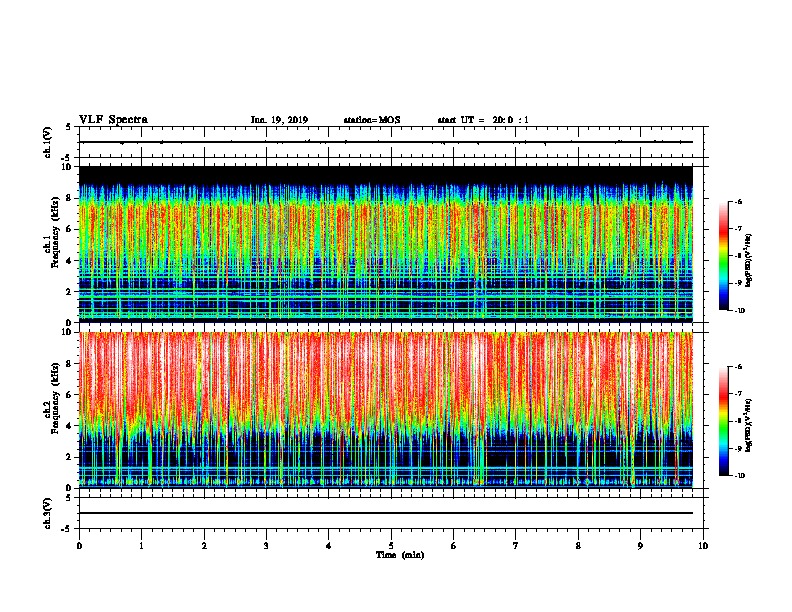
Task: Select the "Jan. 19, 2019" date text
Action: coord(279,120)
